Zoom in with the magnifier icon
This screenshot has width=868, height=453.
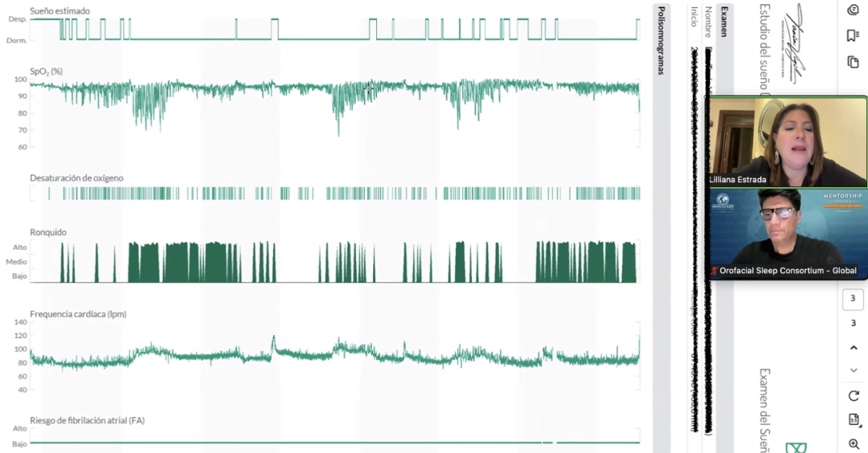(x=853, y=444)
